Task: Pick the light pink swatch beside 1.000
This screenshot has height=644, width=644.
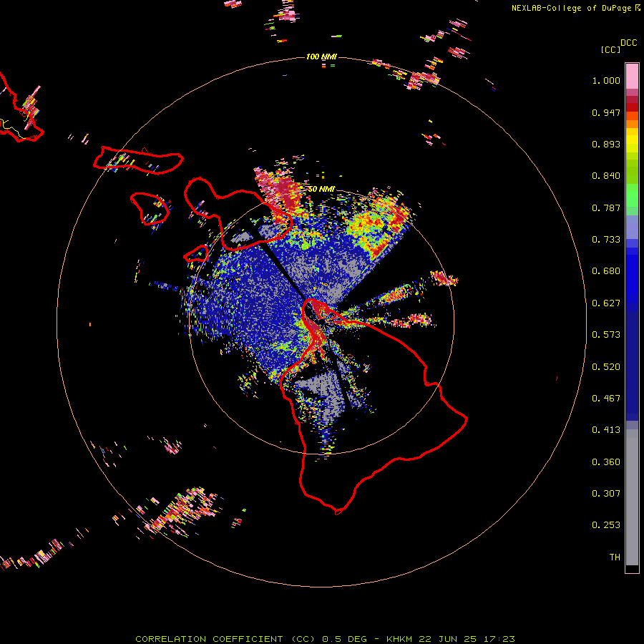Action: 632,77
